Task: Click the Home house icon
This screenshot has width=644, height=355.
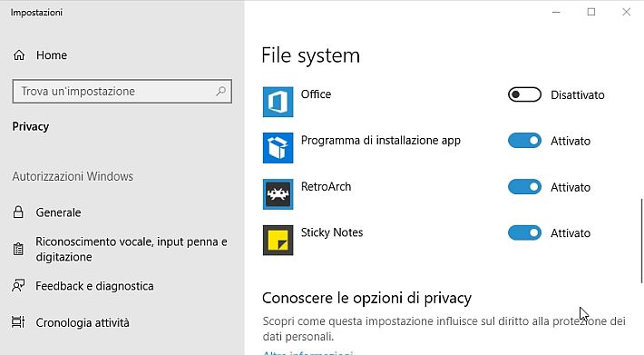Action: click(x=19, y=55)
